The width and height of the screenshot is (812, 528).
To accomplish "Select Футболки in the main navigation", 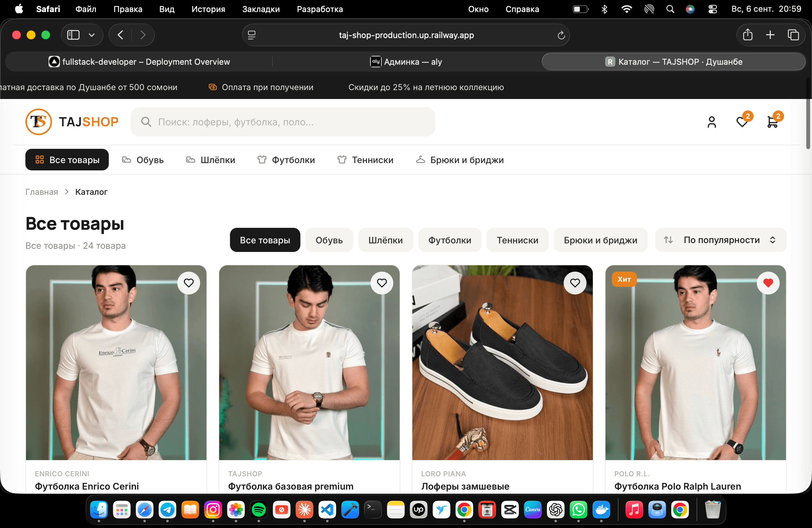I will click(286, 160).
